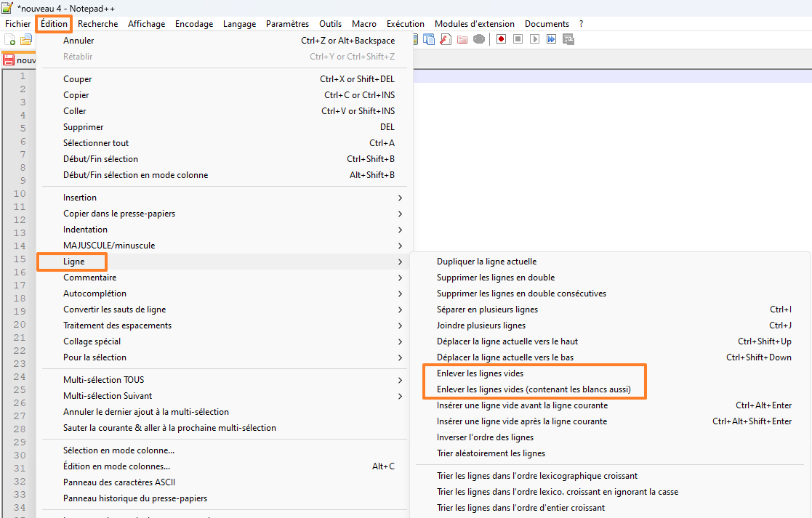Play the recorded macro

(x=536, y=39)
